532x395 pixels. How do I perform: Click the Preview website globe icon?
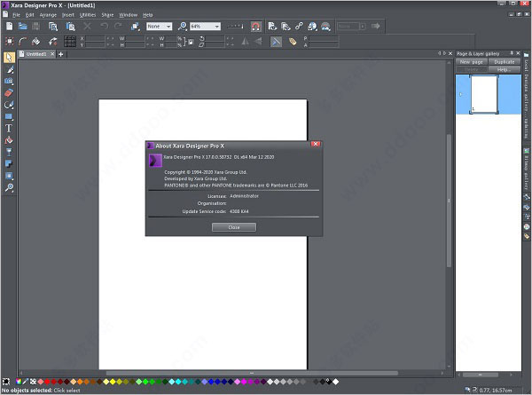click(312, 26)
